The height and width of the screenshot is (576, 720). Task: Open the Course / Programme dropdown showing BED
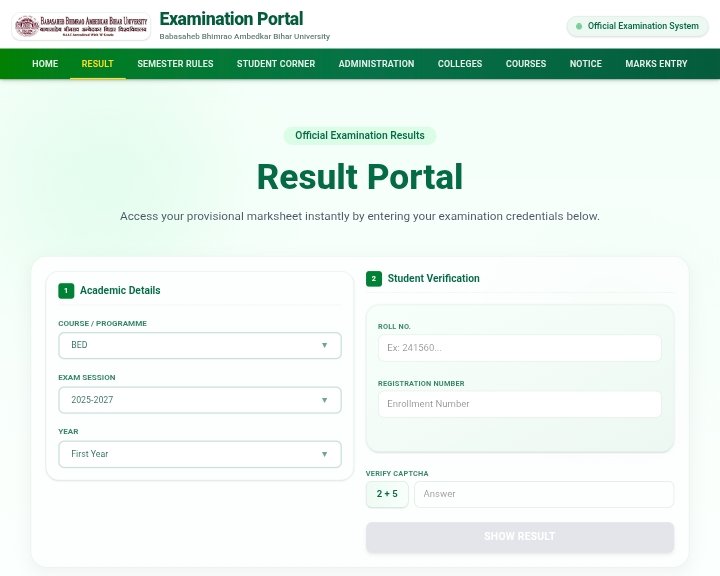200,345
